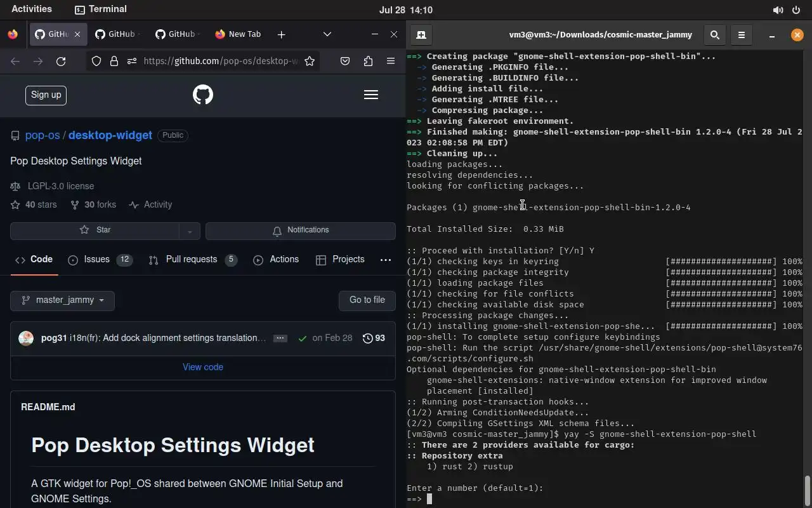The image size is (812, 508).
Task: Star the desktop-widget repository
Action: click(95, 230)
